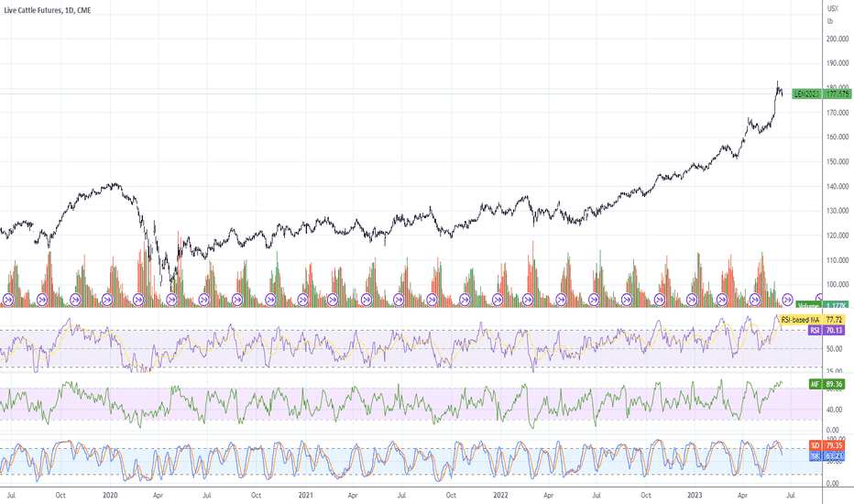Open the April 2022 contract rollover marker
854x504 pixels.
pos(561,299)
